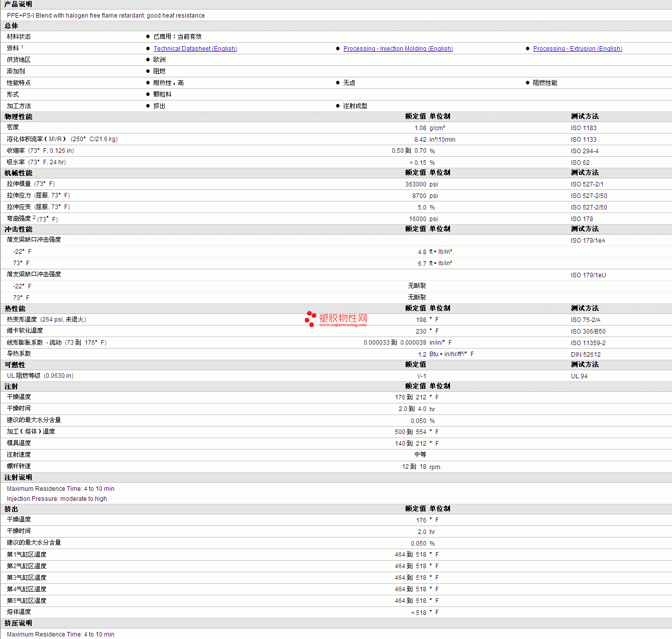Select the 阻燃性能 feature entry
Screen dimensions: 672x639
(545, 83)
